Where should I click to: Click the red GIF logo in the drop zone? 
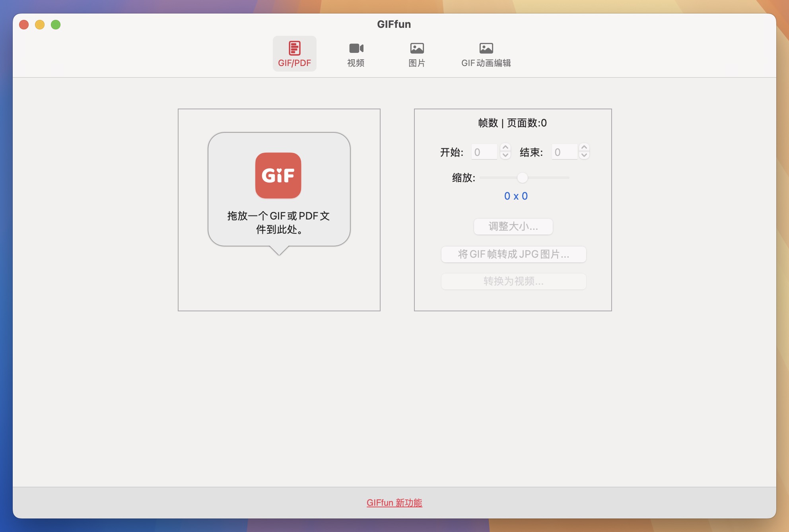coord(279,175)
